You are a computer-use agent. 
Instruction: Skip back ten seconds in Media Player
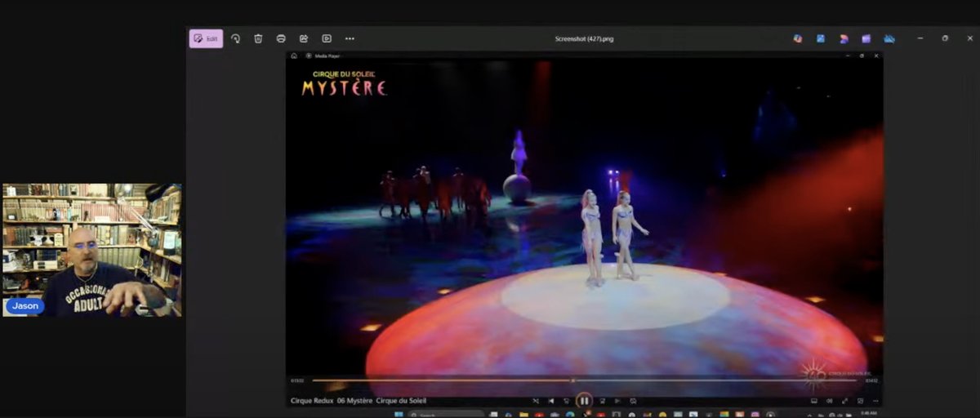click(567, 401)
